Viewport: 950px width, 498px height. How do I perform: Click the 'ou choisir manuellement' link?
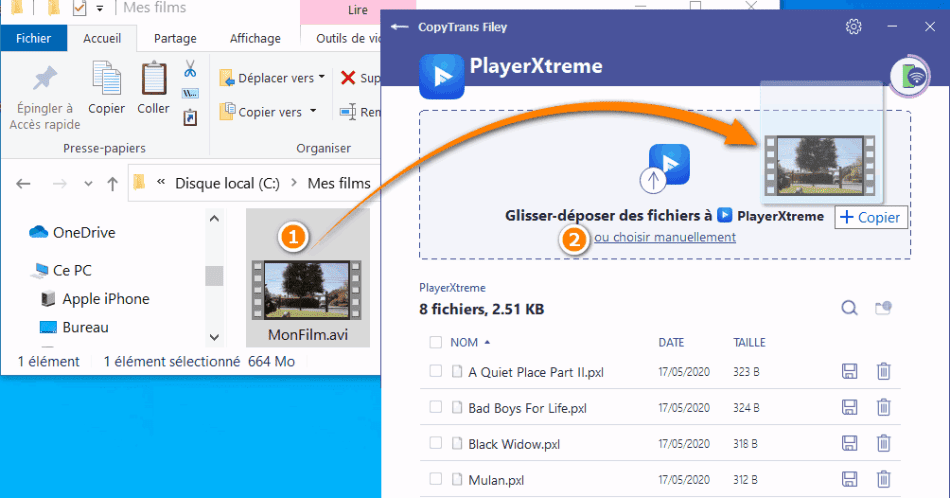coord(665,237)
